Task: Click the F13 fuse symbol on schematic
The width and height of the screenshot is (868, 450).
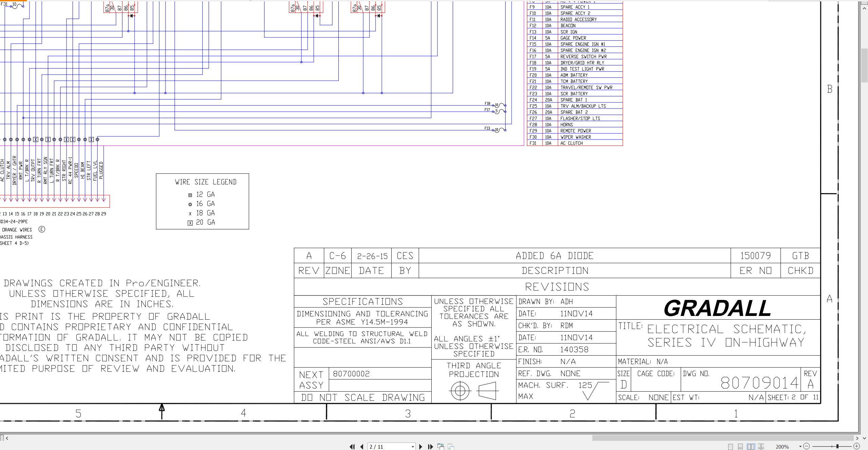Action: 499,130
